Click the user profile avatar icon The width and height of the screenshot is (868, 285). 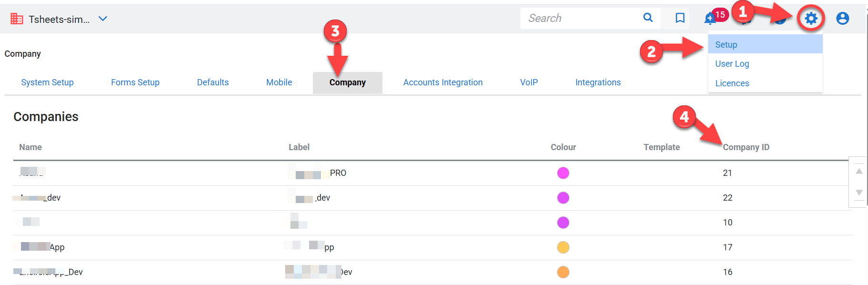(x=842, y=19)
